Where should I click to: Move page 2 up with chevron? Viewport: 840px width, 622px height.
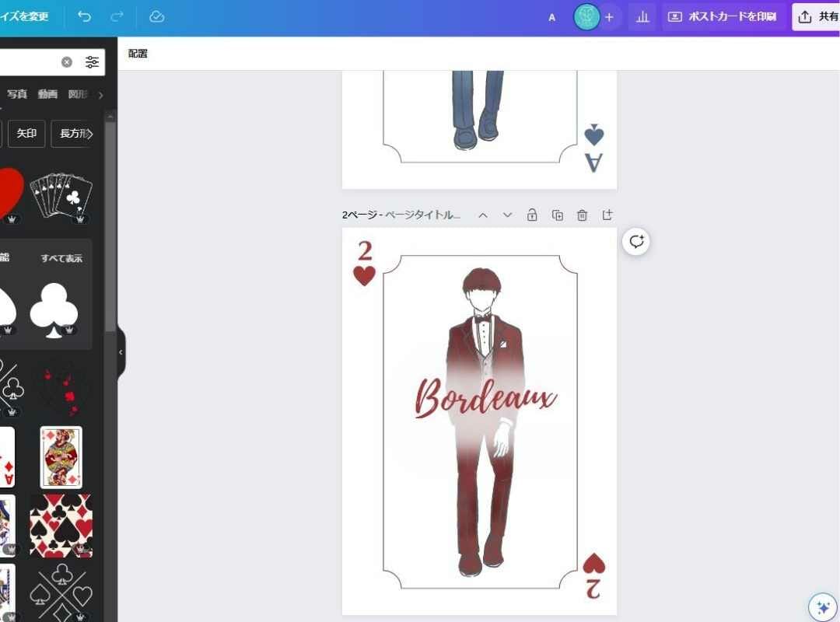483,215
